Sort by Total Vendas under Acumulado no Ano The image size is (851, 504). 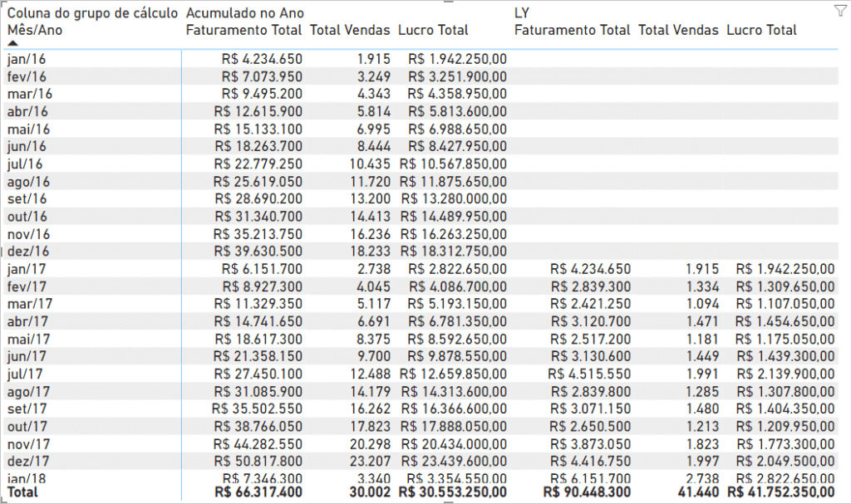pyautogui.click(x=350, y=30)
